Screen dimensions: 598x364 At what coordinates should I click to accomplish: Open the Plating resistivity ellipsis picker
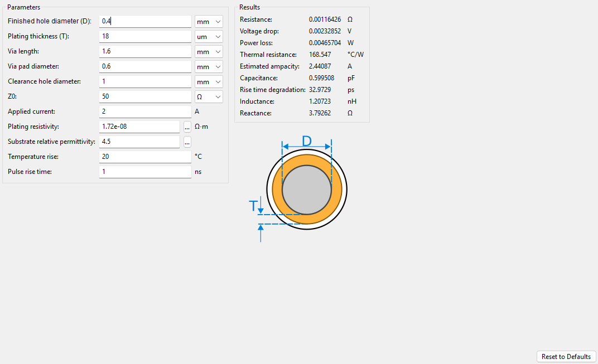(187, 127)
